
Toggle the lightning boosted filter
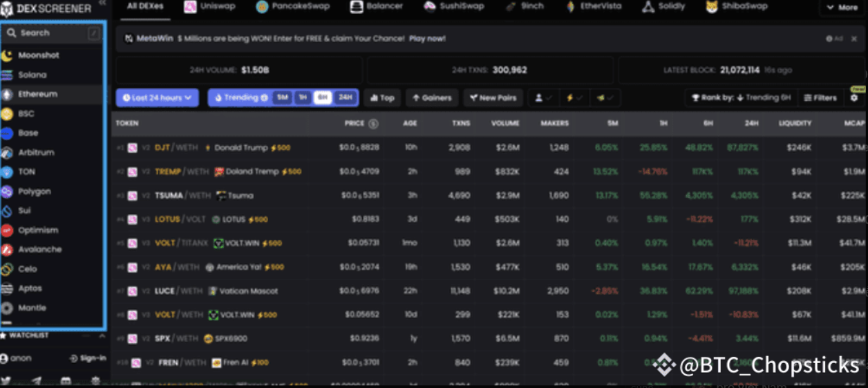(574, 98)
